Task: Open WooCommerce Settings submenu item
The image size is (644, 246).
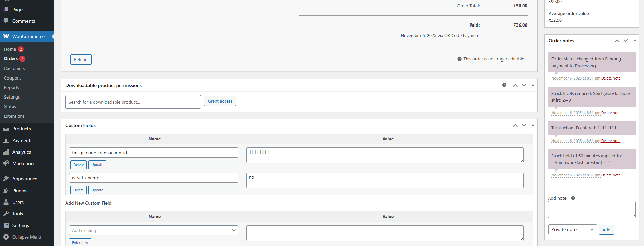Action: [x=12, y=97]
